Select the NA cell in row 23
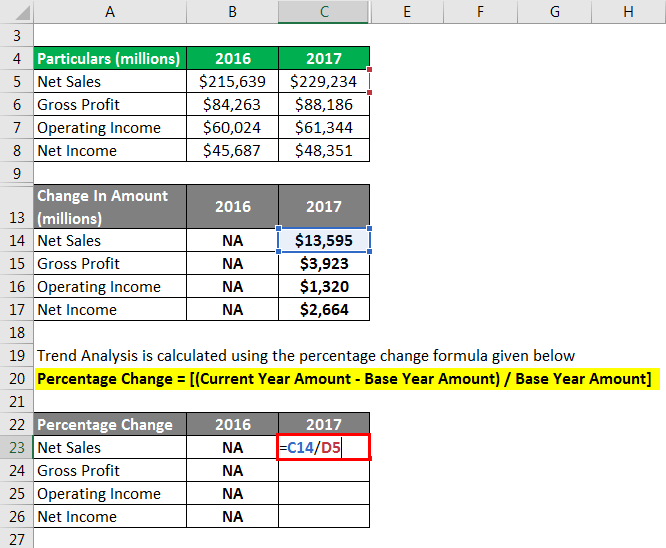The width and height of the screenshot is (666, 548). [232, 447]
